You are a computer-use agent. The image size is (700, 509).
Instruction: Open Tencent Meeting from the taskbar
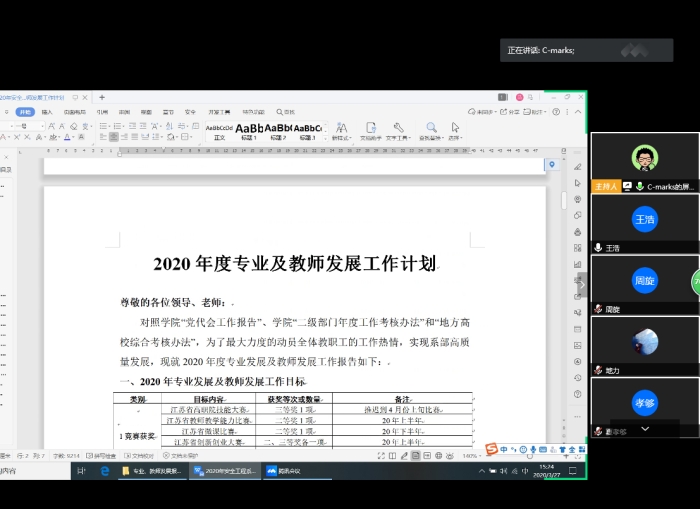click(x=283, y=470)
